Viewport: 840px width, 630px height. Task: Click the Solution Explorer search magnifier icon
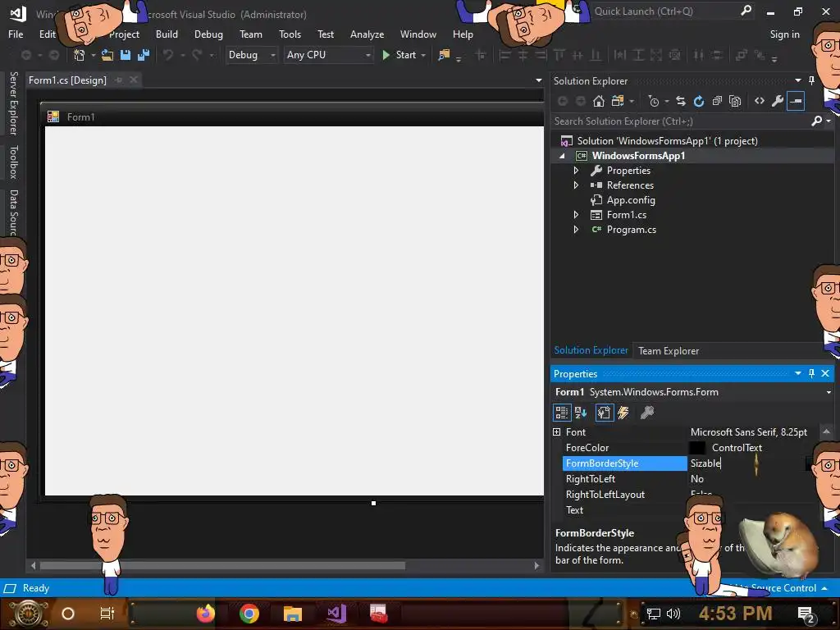tap(816, 121)
